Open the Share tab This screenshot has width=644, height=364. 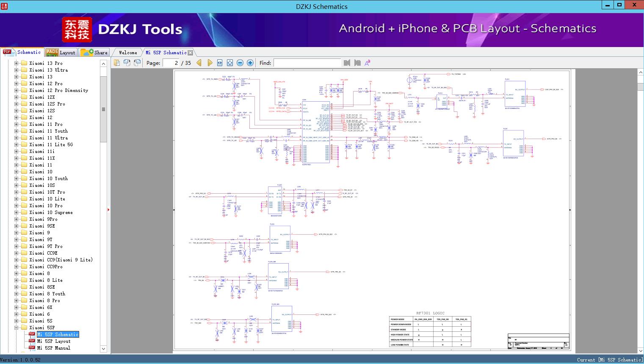[94, 53]
